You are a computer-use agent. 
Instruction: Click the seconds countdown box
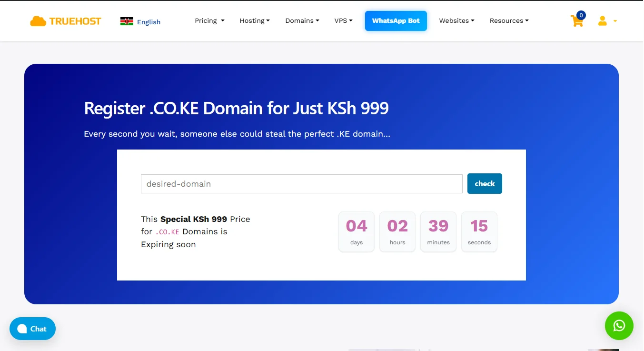479,231
